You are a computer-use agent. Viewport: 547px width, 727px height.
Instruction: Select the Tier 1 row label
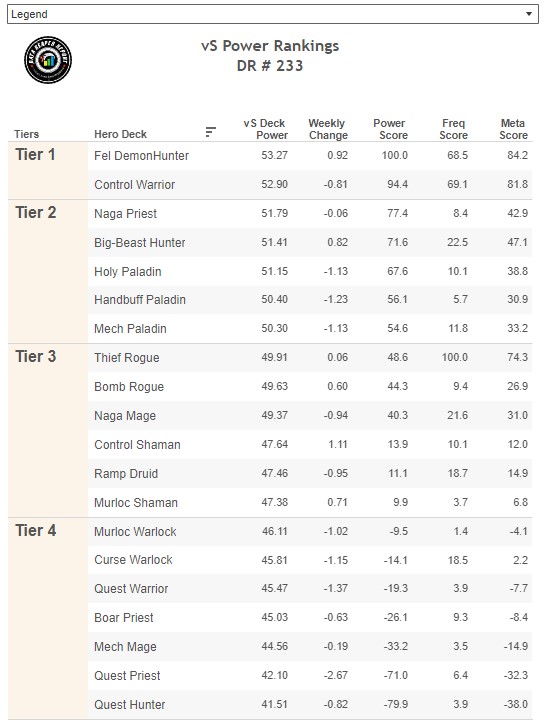pos(35,154)
